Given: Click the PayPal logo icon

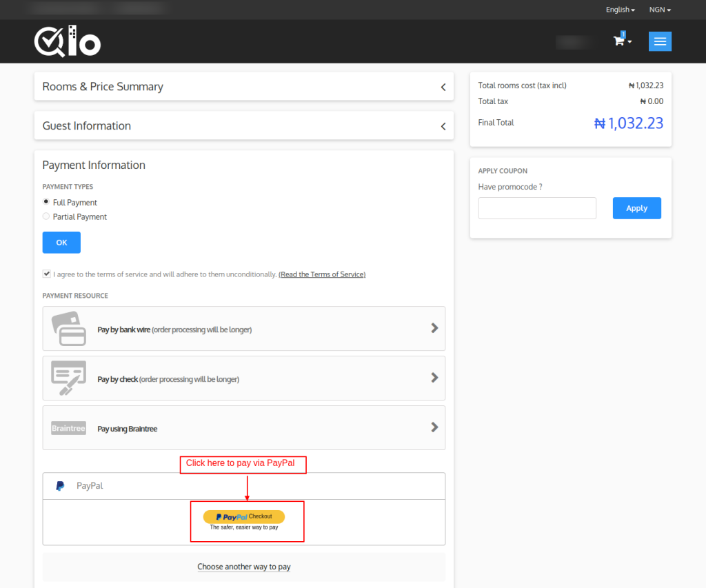Looking at the screenshot, I should 61,486.
